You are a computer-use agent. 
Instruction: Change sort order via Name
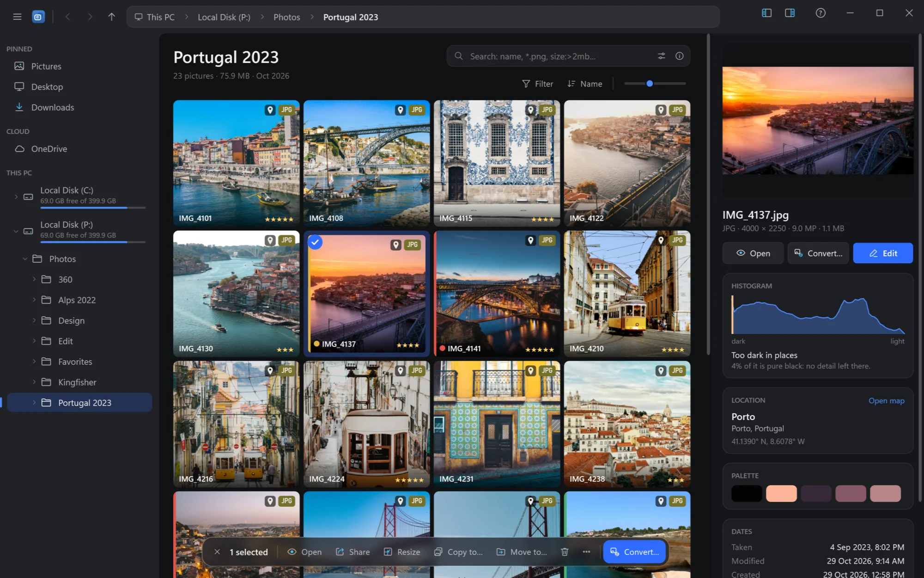click(585, 84)
